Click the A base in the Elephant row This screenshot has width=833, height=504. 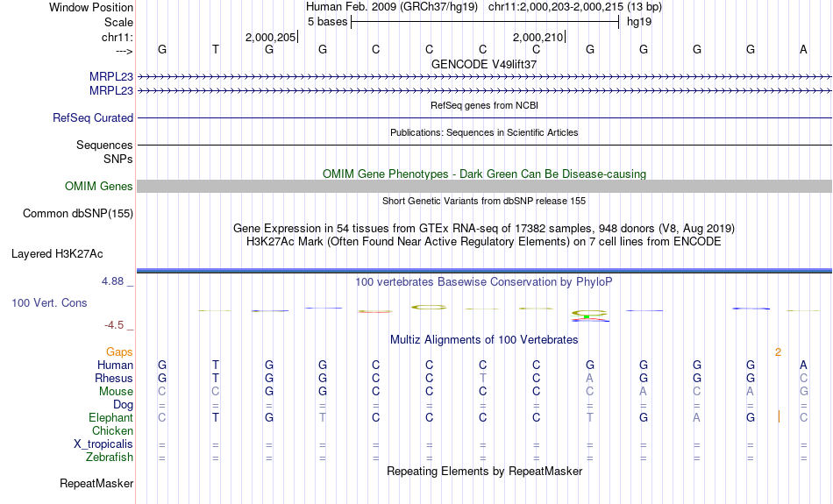click(696, 417)
